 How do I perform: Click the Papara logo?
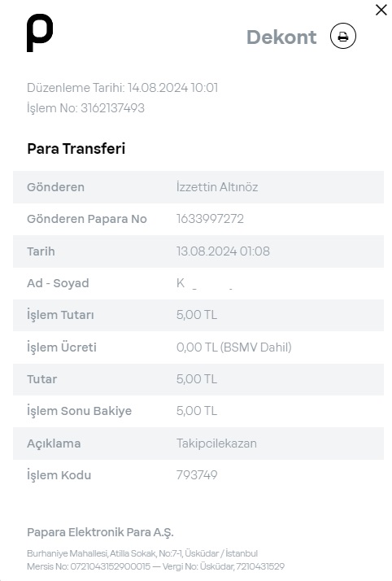point(40,33)
